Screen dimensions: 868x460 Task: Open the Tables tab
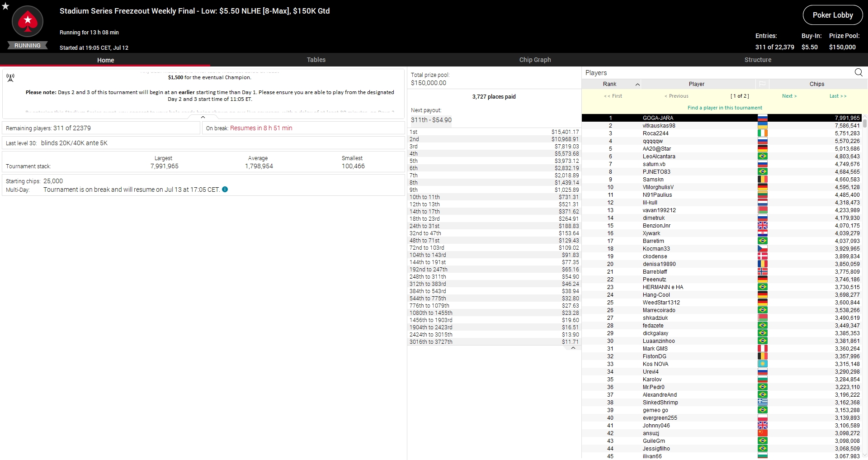point(316,60)
